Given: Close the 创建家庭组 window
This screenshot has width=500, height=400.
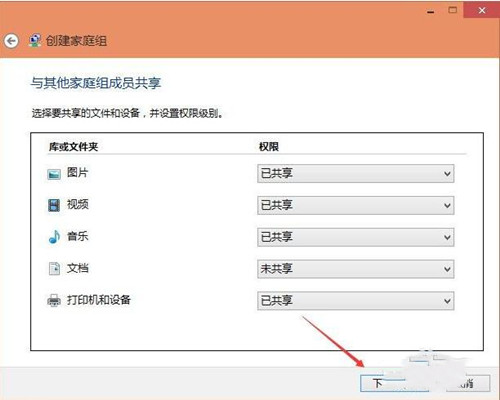Looking at the screenshot, I should [482, 10].
